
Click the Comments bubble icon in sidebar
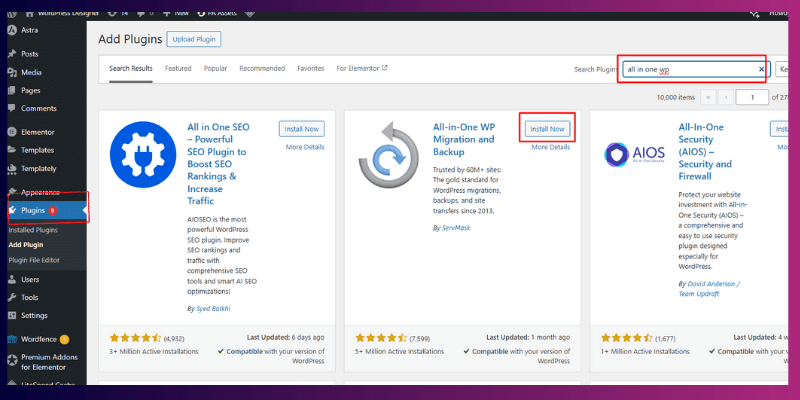coord(12,109)
